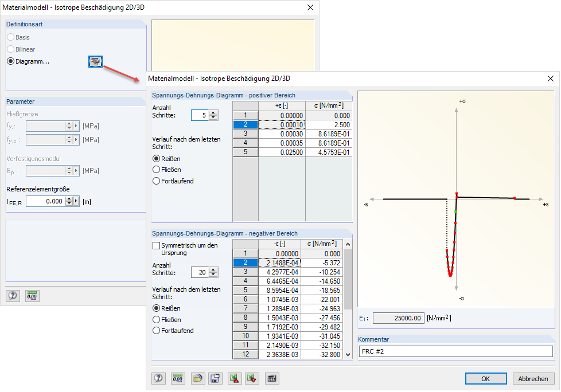Import table from Excel (red down arrow)
561x392 pixels.
(x=252, y=378)
